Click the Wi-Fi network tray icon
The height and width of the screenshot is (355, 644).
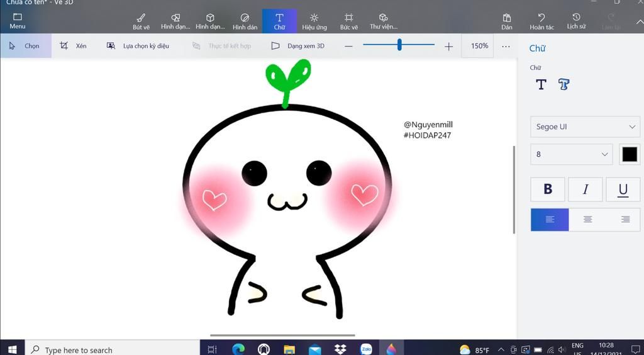551,350
